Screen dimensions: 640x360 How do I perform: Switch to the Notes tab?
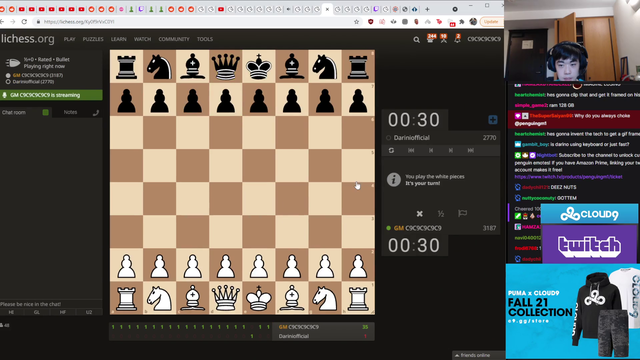[x=70, y=112]
